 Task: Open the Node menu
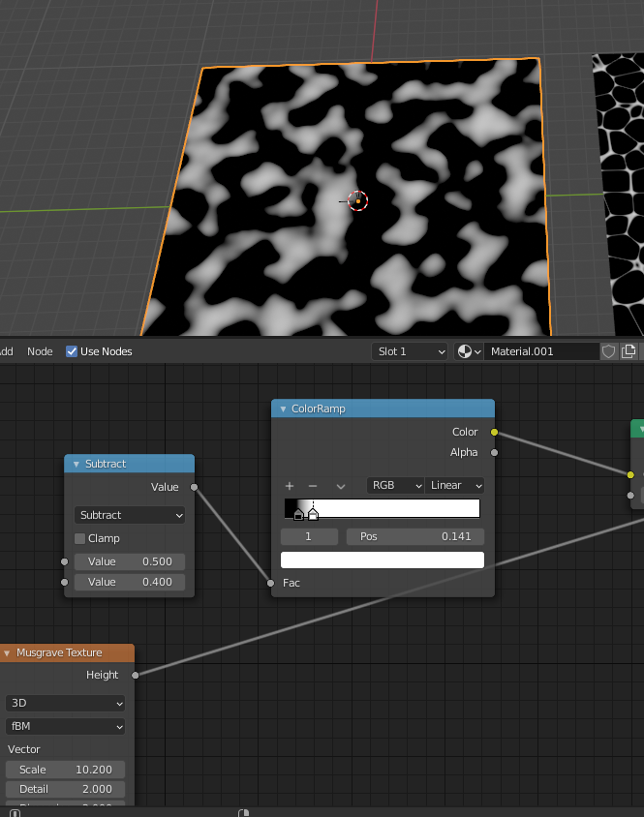tap(40, 351)
